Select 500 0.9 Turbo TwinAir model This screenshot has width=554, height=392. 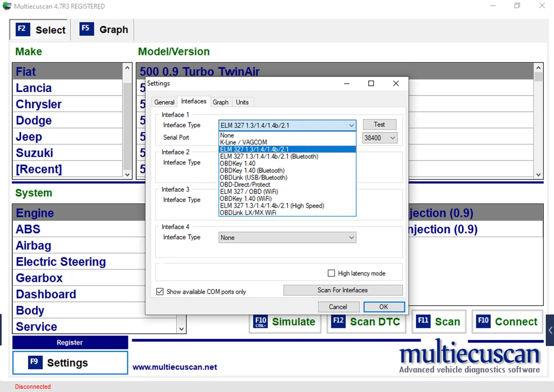click(x=335, y=72)
